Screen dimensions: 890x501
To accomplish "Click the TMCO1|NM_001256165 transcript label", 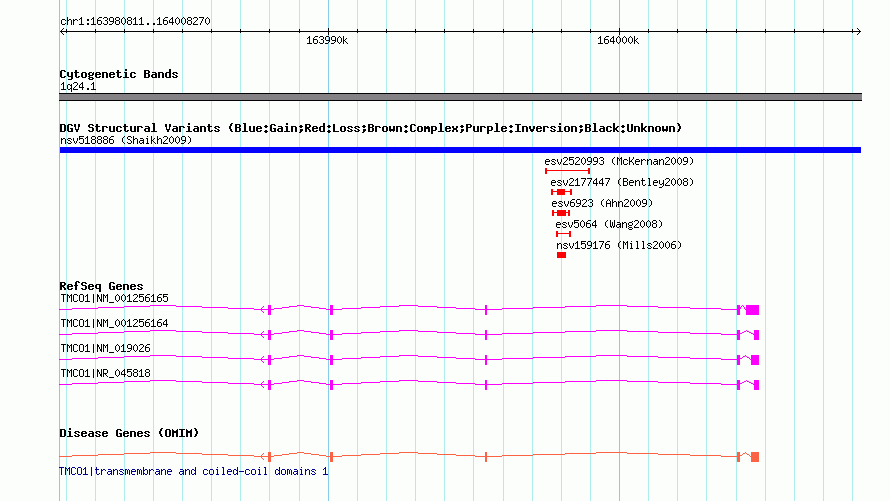I will [114, 298].
